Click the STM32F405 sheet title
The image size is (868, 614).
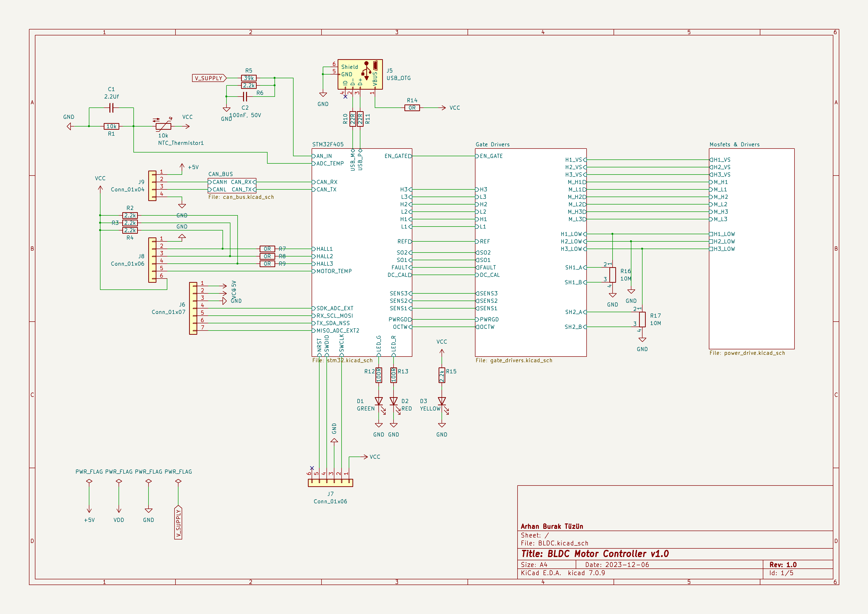tap(328, 144)
